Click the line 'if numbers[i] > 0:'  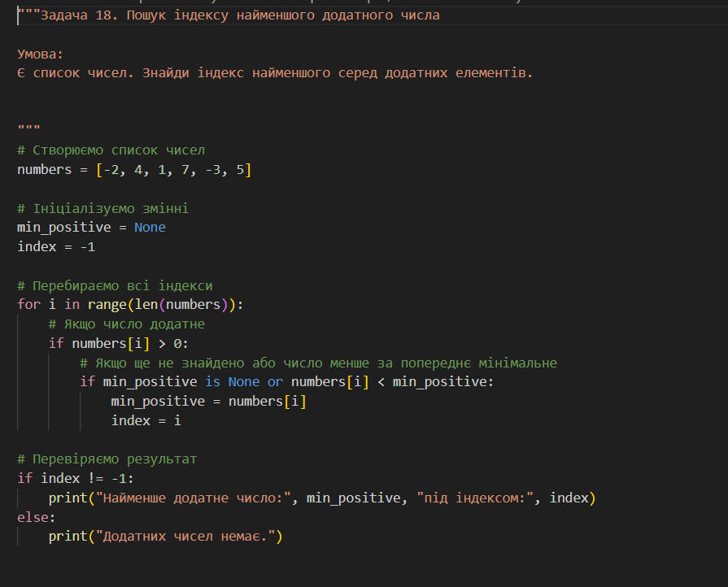click(119, 344)
